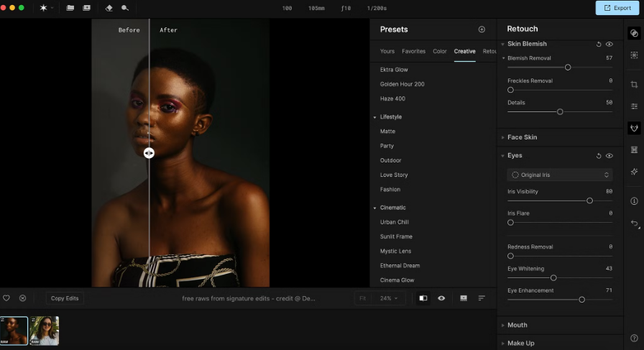
Task: Open the Original Iris dropdown
Action: tap(560, 175)
